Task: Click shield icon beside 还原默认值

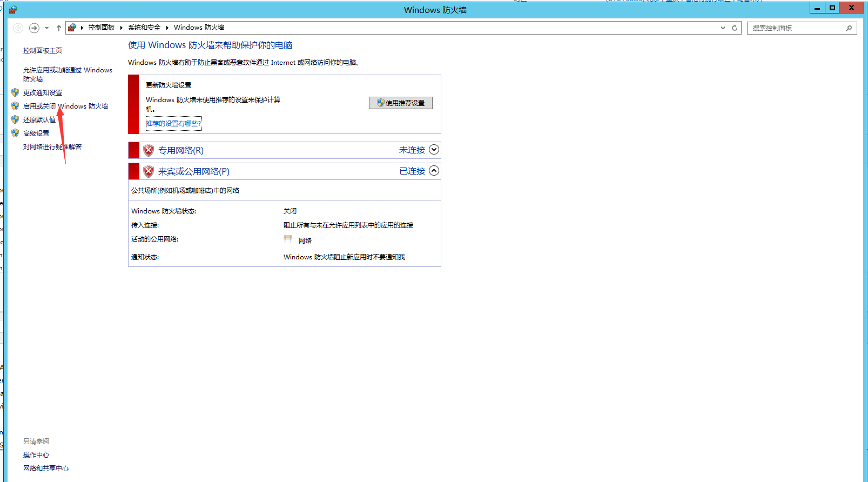Action: click(15, 119)
